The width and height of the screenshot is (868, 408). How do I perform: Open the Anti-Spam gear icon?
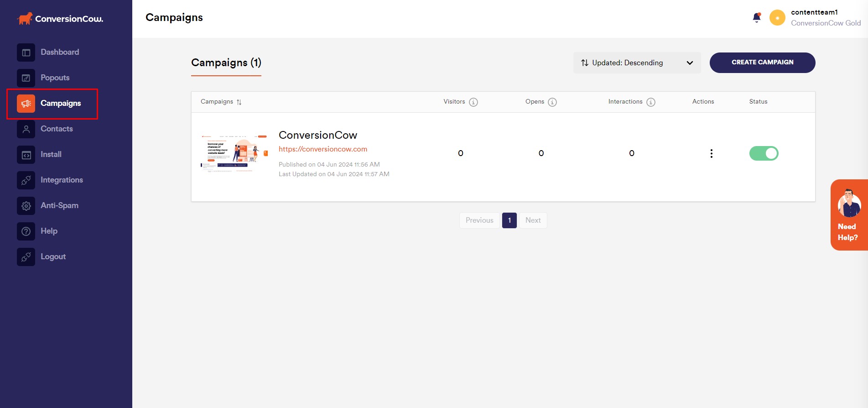[x=26, y=206]
